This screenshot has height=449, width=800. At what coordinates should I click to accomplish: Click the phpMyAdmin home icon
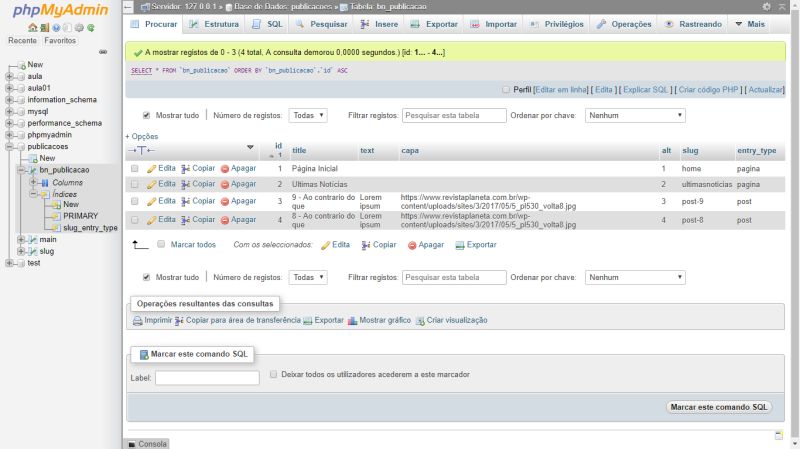tap(33, 28)
